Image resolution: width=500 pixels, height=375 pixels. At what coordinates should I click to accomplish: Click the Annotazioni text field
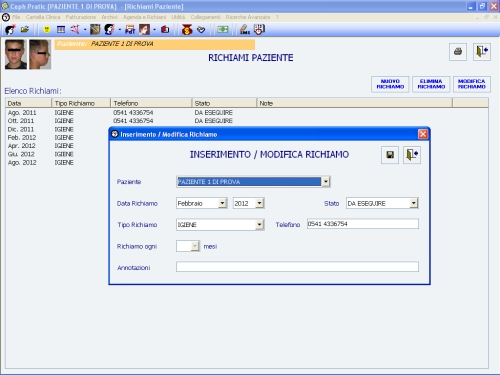[x=297, y=267]
